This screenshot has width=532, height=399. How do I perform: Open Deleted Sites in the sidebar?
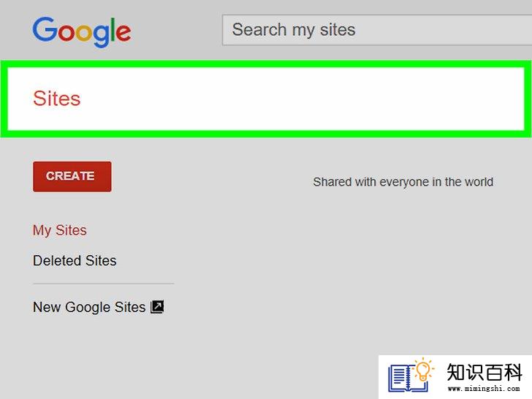point(75,261)
